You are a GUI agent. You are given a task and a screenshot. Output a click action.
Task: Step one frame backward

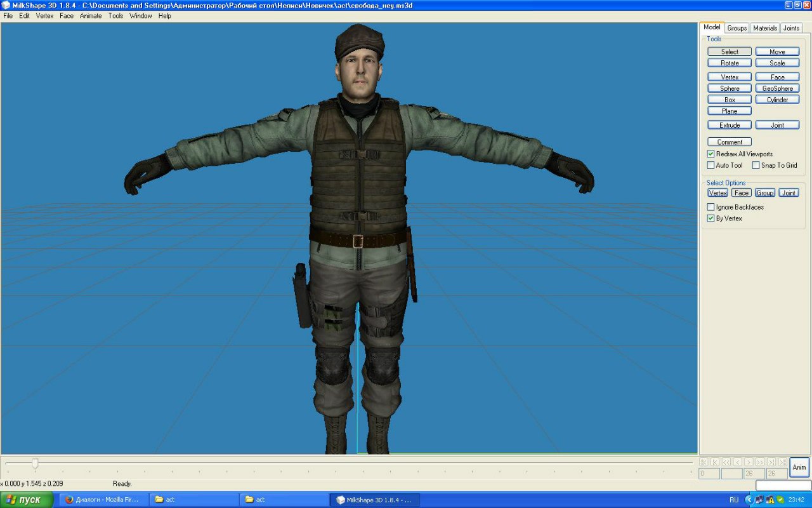coord(738,462)
